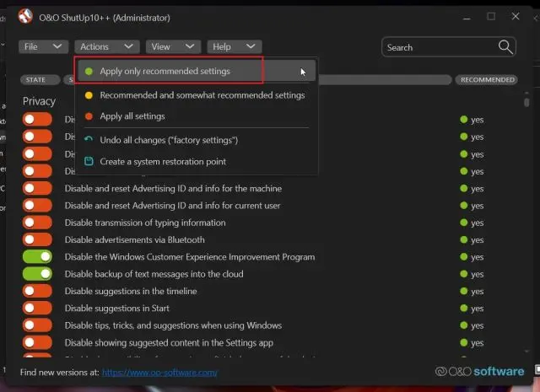Toggle Disable suggestions in Start
This screenshot has width=540, height=392.
pos(37,308)
